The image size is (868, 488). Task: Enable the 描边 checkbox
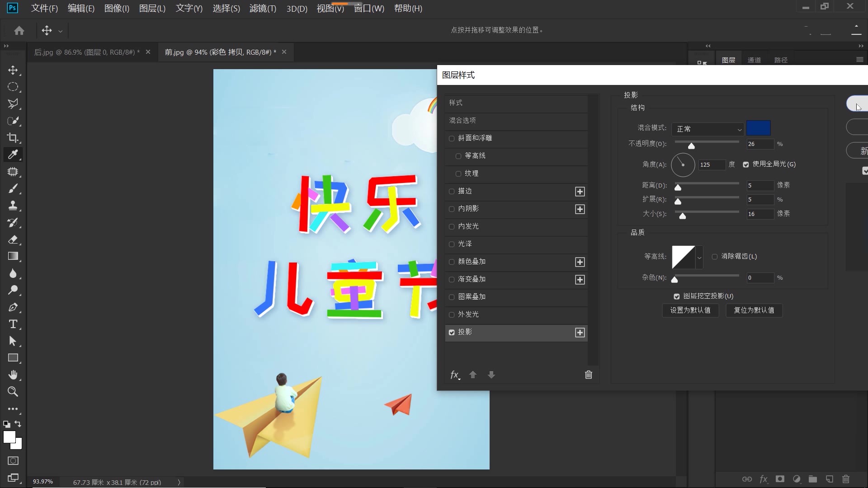point(452,192)
